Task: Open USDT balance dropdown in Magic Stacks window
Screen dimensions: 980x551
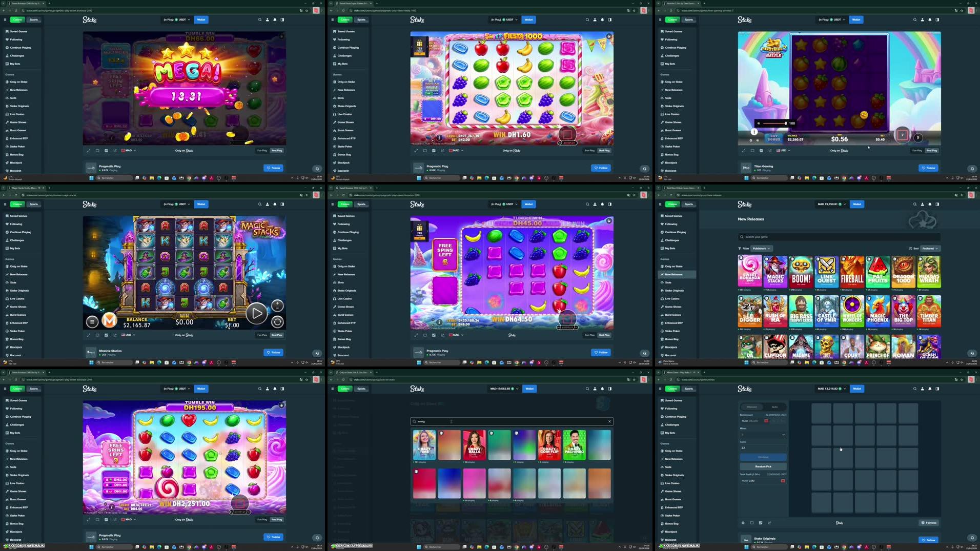Action: [177, 204]
